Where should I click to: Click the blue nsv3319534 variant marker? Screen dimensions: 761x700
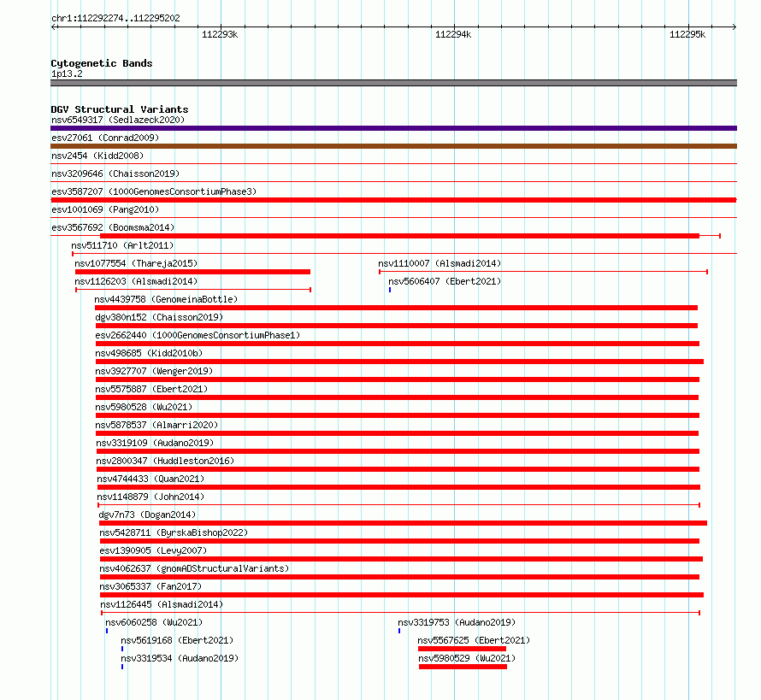pos(122,667)
